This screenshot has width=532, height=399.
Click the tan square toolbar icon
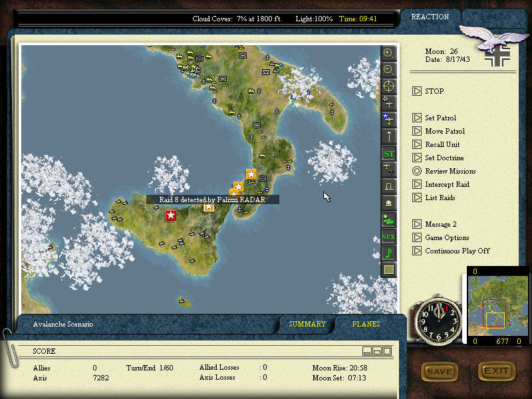click(388, 270)
